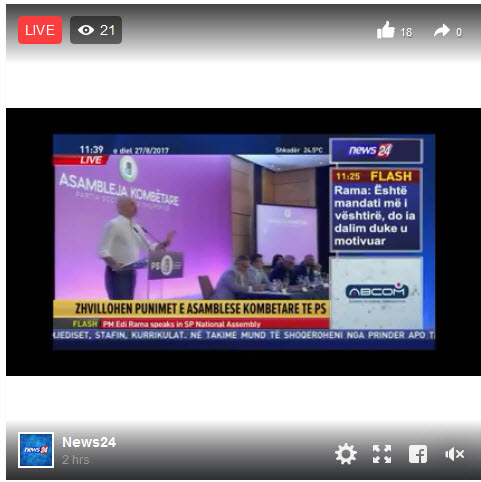Click the share count 0
481x482 pixels.
(x=459, y=32)
